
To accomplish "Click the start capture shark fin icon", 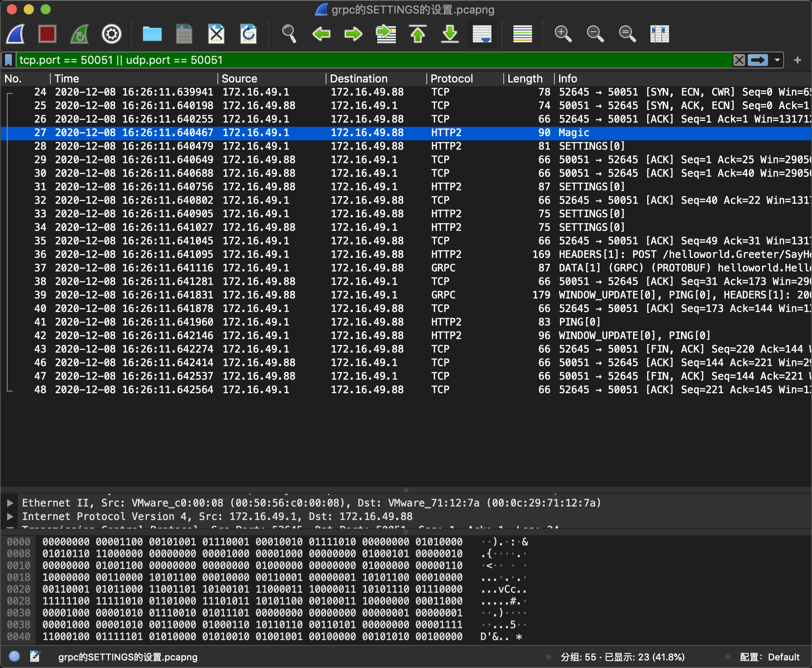I will point(16,34).
